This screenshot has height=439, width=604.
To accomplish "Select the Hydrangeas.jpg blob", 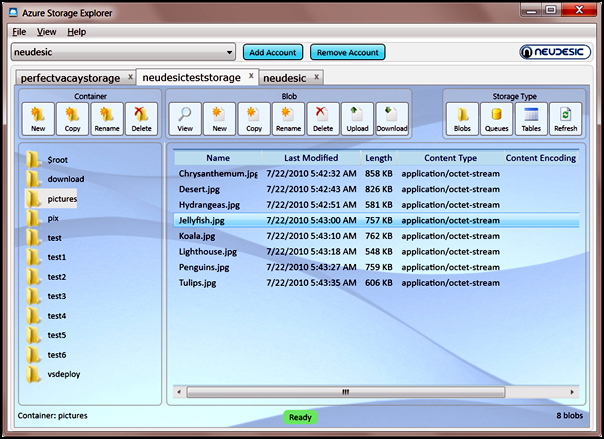I will [376, 205].
